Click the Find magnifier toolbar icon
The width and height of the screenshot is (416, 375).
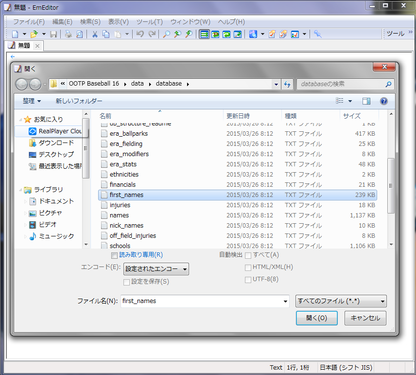coord(166,34)
